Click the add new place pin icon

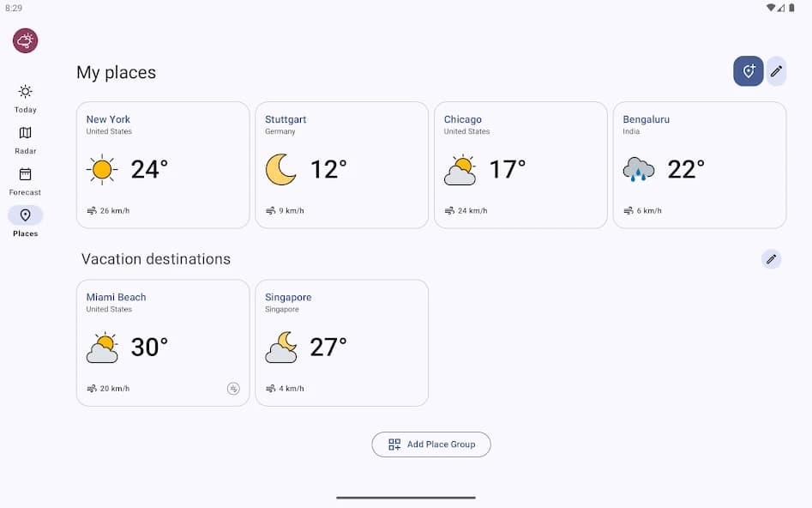point(748,71)
